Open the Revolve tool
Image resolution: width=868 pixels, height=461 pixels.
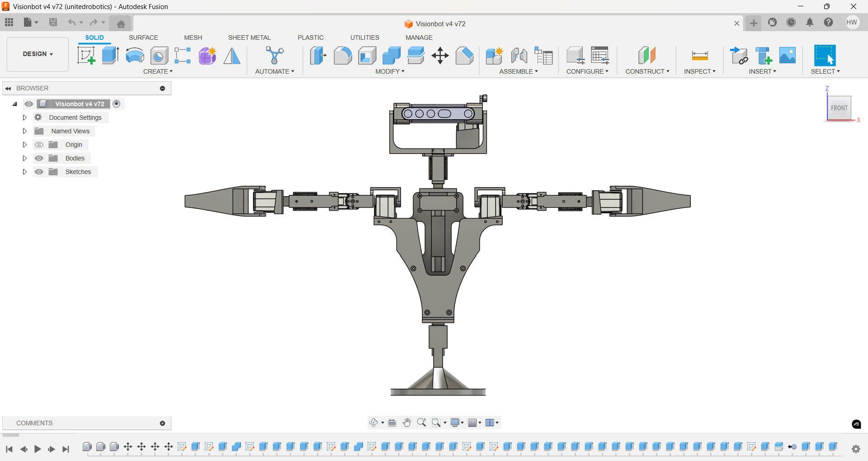coord(134,55)
